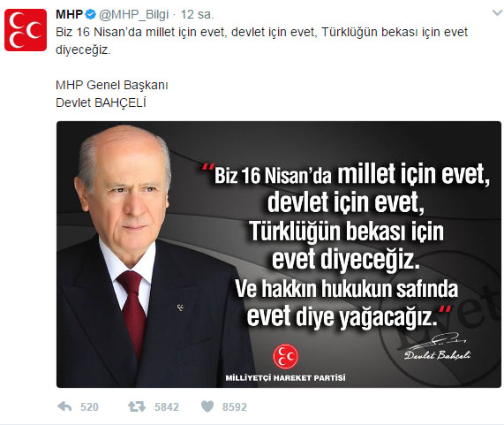The width and height of the screenshot is (504, 425).
Task: Click the 'Devlet BAHÇELİ' text line
Action: 101,103
